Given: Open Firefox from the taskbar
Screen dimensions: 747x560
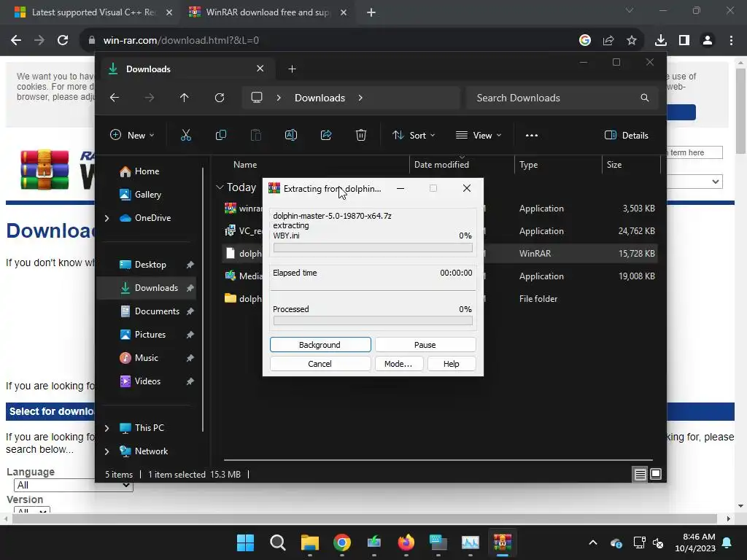Looking at the screenshot, I should point(406,542).
